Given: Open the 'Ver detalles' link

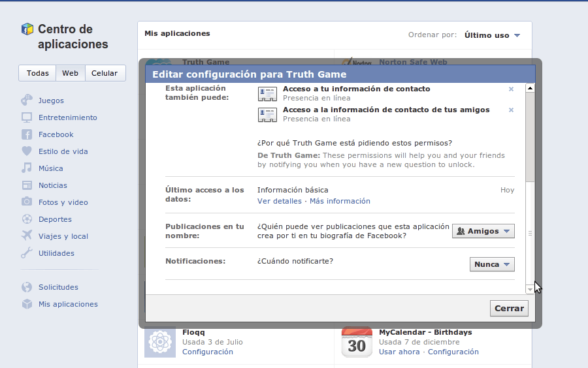Looking at the screenshot, I should (279, 201).
